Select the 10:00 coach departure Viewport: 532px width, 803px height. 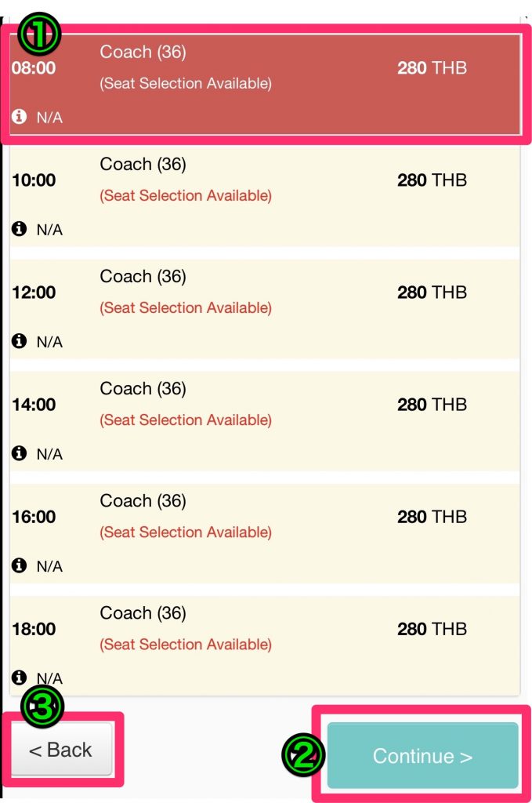[265, 197]
